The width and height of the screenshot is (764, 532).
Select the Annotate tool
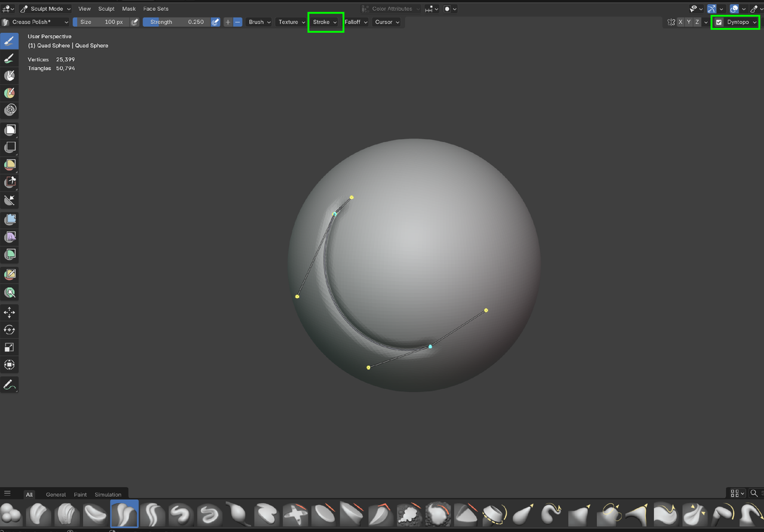click(x=10, y=385)
